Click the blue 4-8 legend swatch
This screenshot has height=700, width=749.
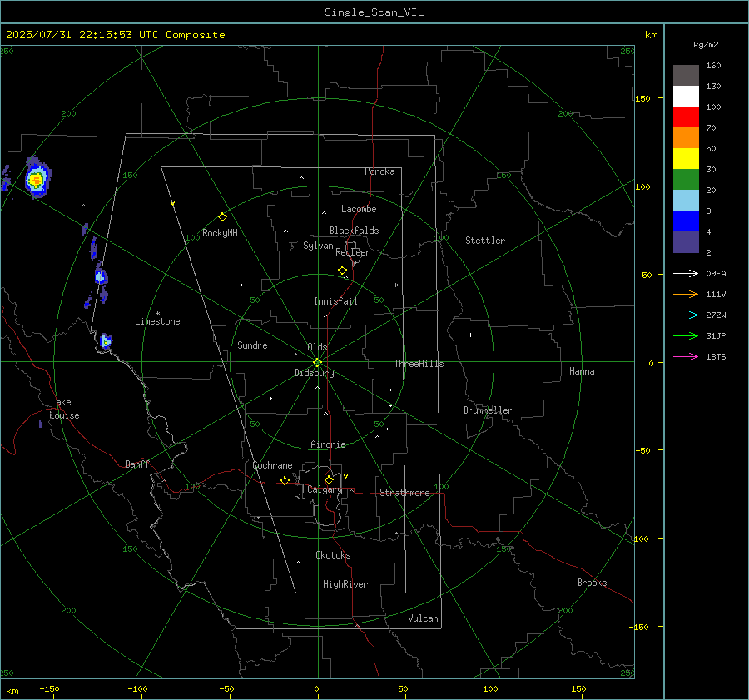686,221
